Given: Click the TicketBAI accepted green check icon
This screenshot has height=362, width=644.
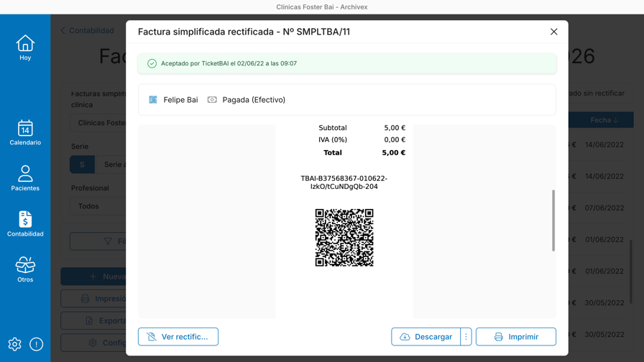Looking at the screenshot, I should tap(152, 63).
